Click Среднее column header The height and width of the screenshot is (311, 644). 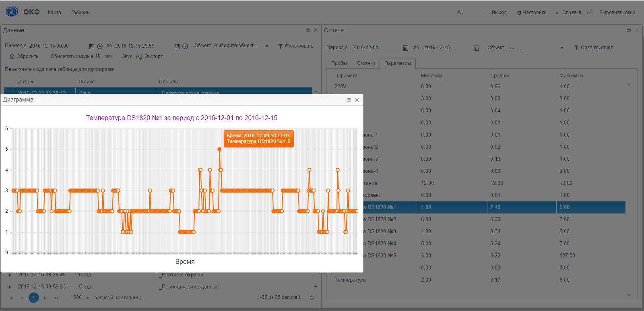pyautogui.click(x=500, y=76)
